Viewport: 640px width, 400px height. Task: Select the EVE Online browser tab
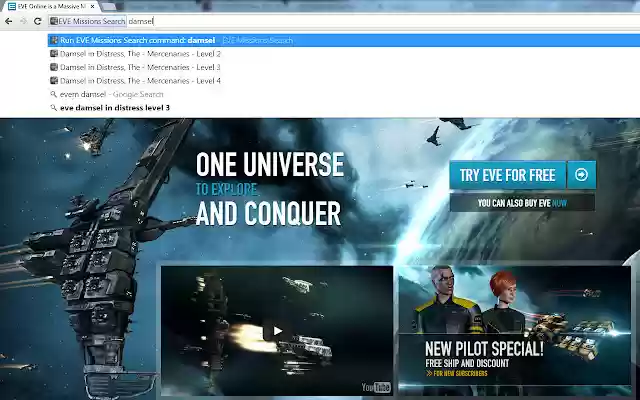[x=52, y=7]
